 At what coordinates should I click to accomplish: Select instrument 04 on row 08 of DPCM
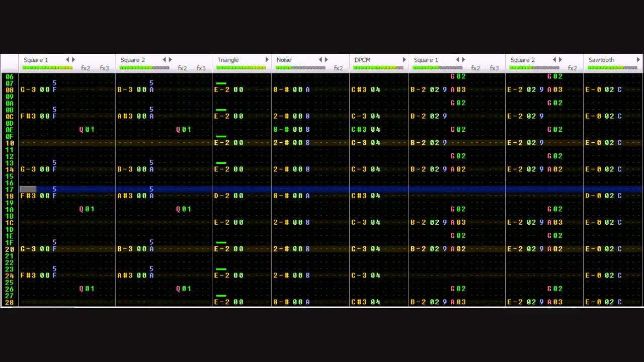pyautogui.click(x=375, y=89)
